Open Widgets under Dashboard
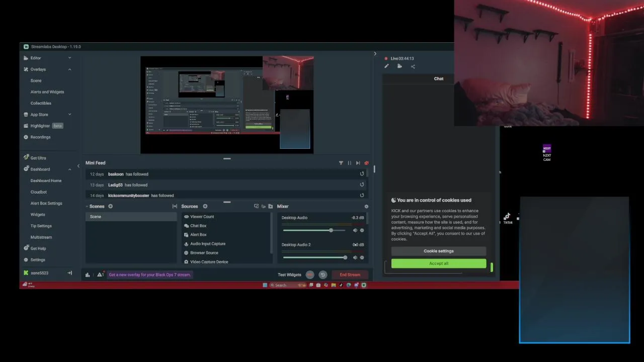This screenshot has height=362, width=644. click(x=38, y=215)
